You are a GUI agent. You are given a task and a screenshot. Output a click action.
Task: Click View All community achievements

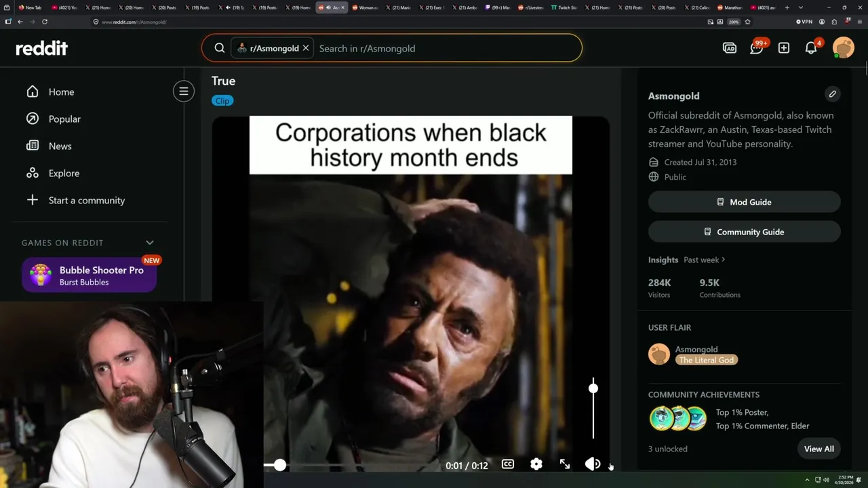[819, 449]
